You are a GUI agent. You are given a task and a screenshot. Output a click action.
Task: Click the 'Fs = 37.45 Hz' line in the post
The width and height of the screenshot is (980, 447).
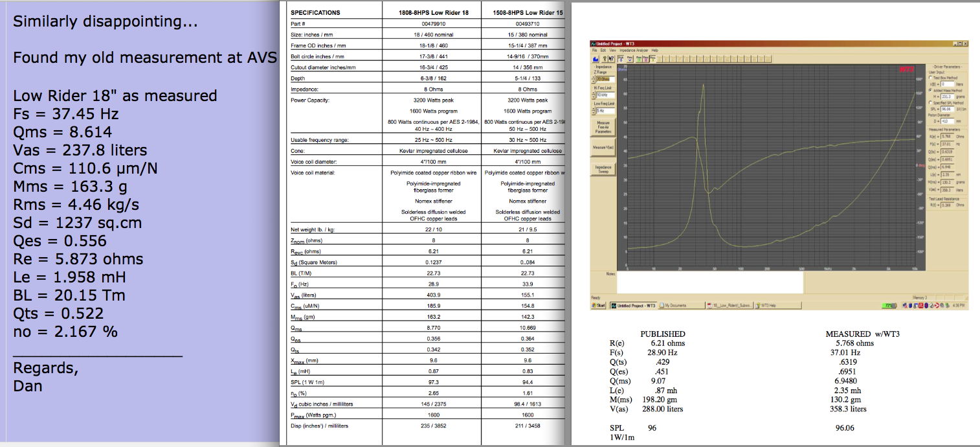click(66, 114)
